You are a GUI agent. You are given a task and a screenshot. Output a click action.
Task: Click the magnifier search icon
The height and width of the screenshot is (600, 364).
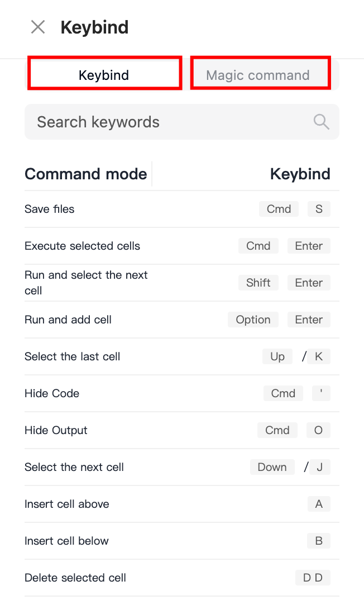[x=321, y=122]
